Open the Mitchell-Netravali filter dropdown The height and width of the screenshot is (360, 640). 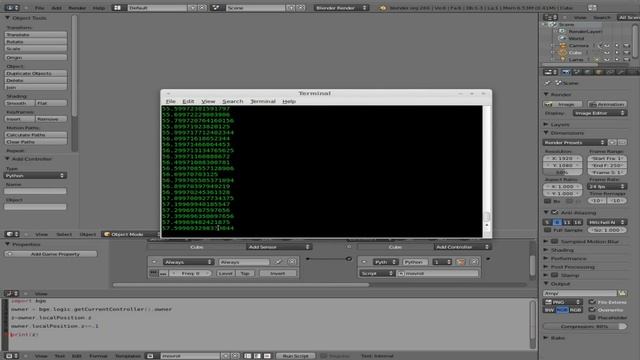click(607, 222)
